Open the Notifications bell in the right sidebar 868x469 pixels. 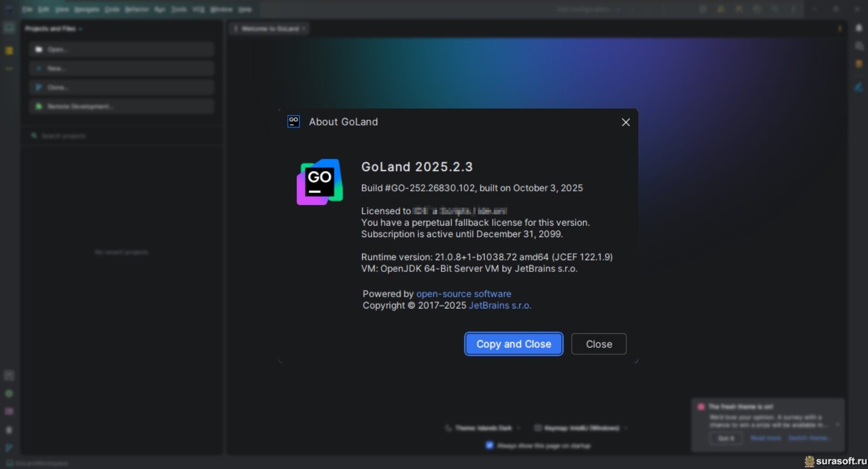pos(858,28)
